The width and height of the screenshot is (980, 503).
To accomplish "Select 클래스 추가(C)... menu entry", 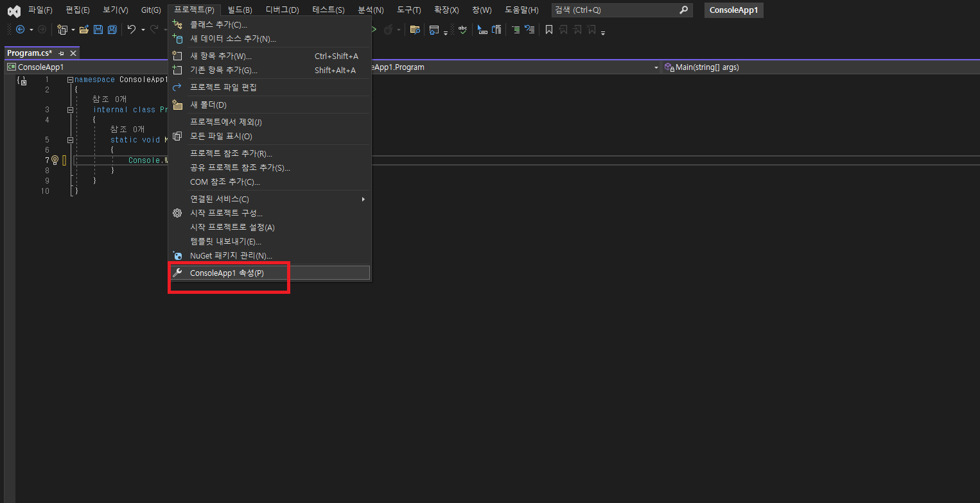I will [x=270, y=24].
